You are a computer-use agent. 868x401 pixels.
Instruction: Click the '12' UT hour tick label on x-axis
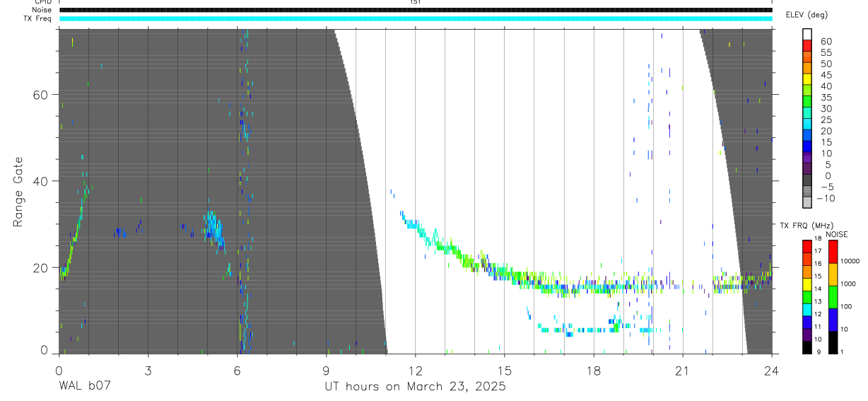pos(416,370)
